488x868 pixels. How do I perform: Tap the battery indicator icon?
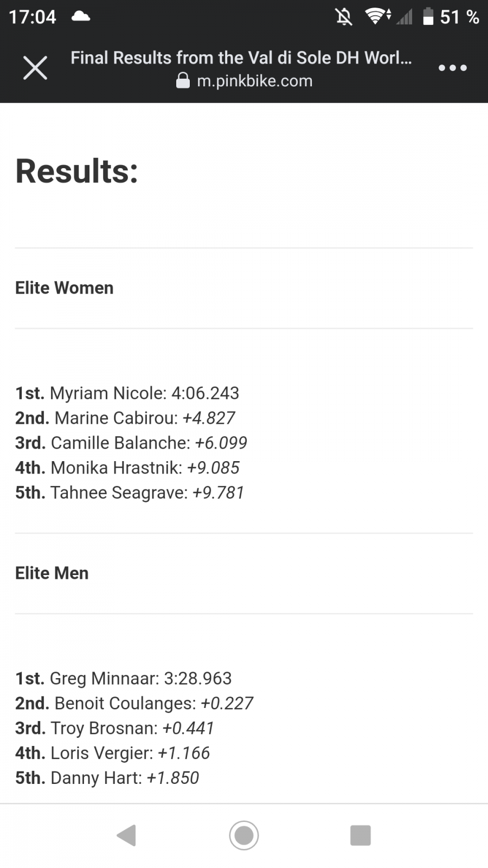pyautogui.click(x=428, y=17)
